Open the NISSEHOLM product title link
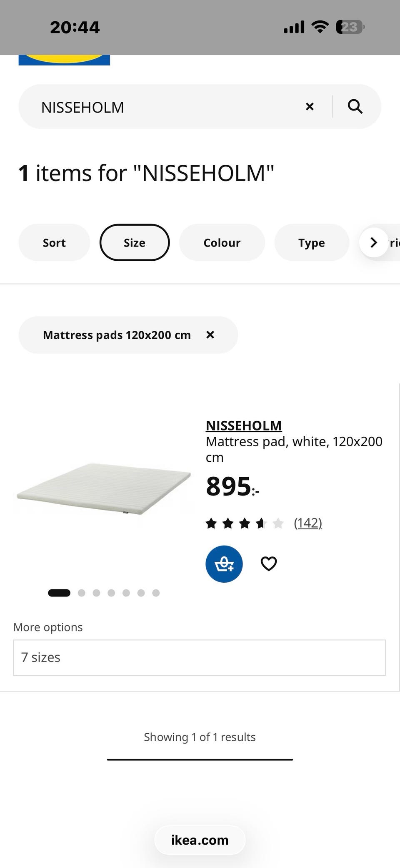This screenshot has height=868, width=400. 244,425
